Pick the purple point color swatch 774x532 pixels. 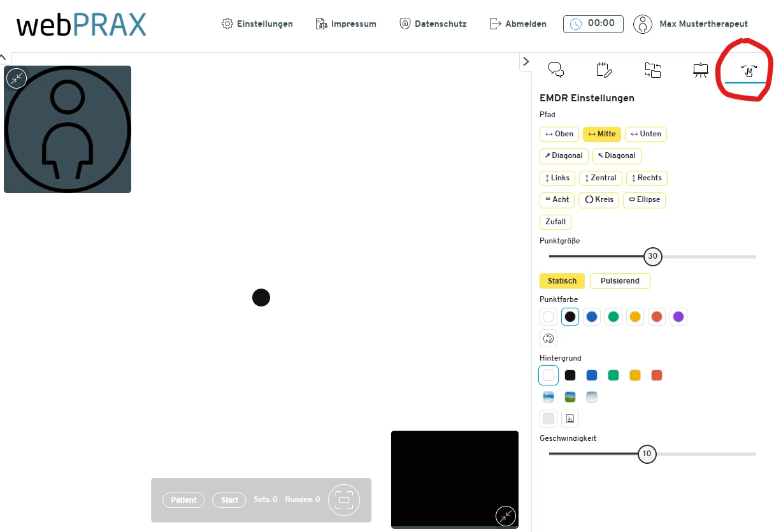pos(678,317)
